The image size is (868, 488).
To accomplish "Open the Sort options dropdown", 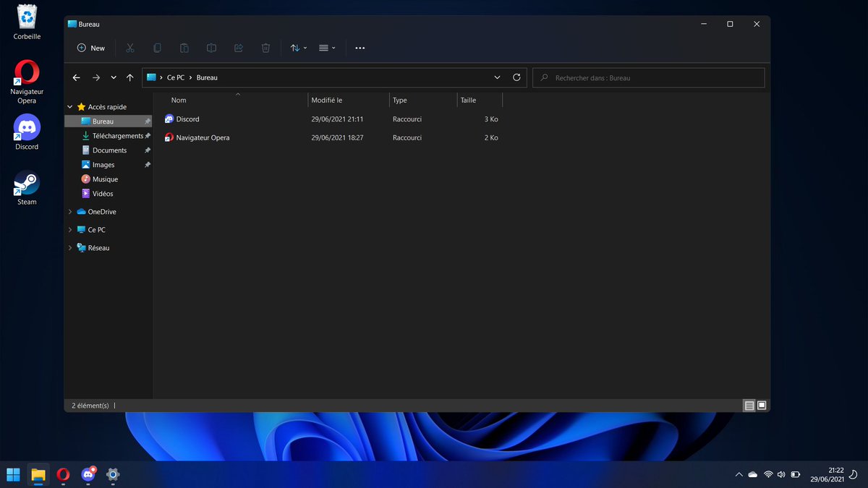I will pyautogui.click(x=298, y=48).
